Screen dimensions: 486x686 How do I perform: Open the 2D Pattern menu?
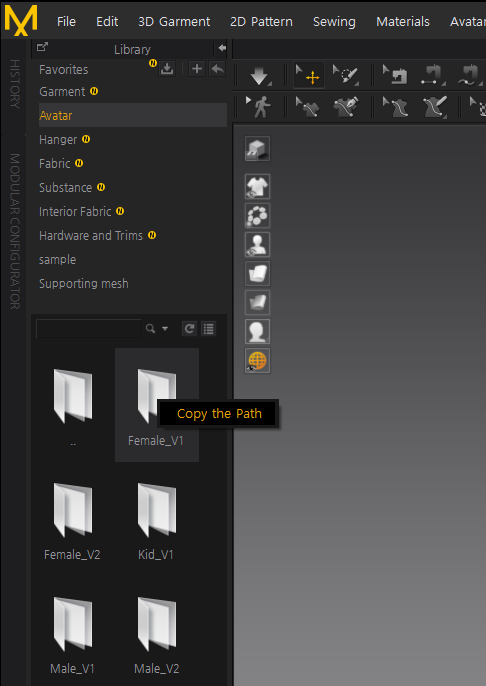[x=262, y=21]
